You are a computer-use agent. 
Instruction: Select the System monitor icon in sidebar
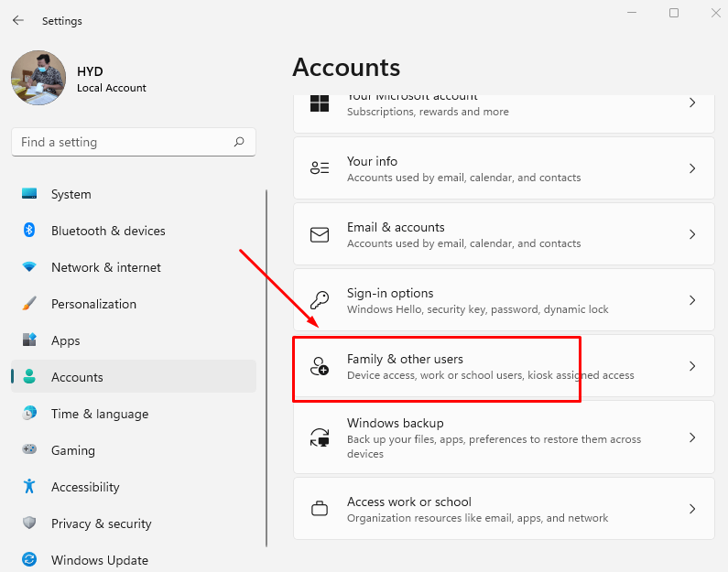pos(29,194)
